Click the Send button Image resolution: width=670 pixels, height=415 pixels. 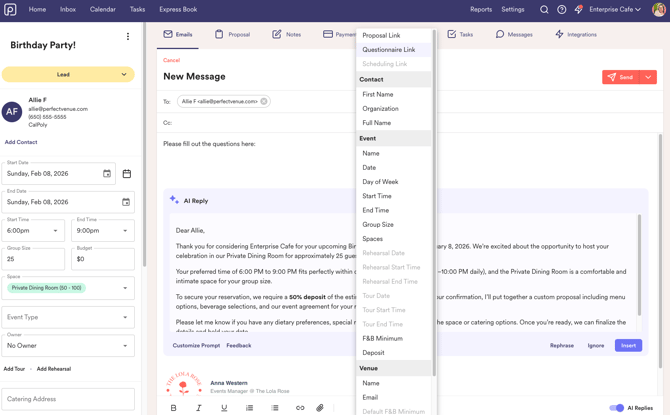coord(621,77)
